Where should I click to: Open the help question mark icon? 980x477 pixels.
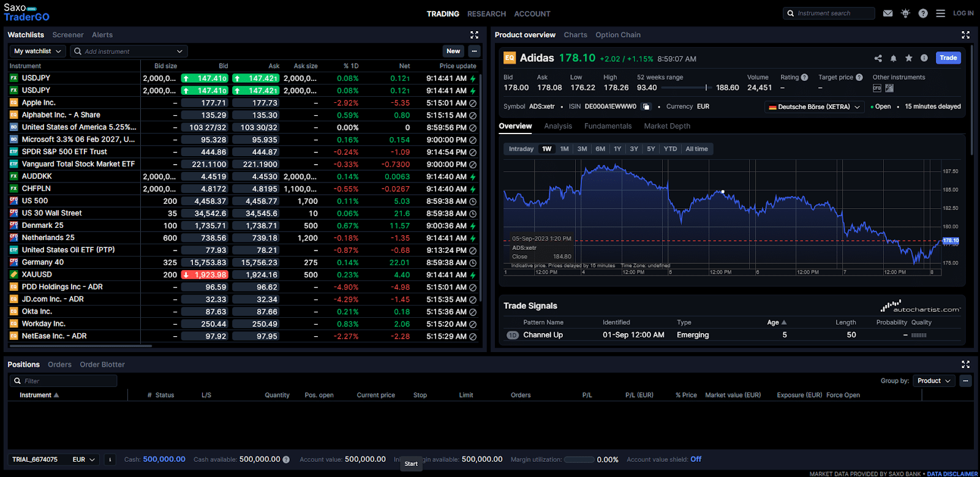923,13
